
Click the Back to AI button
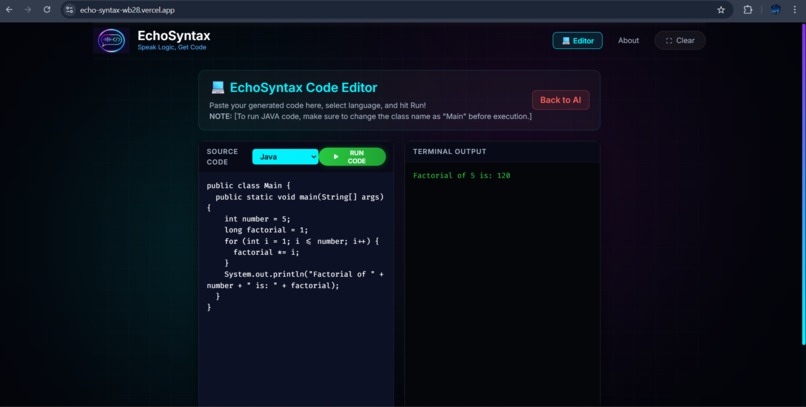(560, 100)
